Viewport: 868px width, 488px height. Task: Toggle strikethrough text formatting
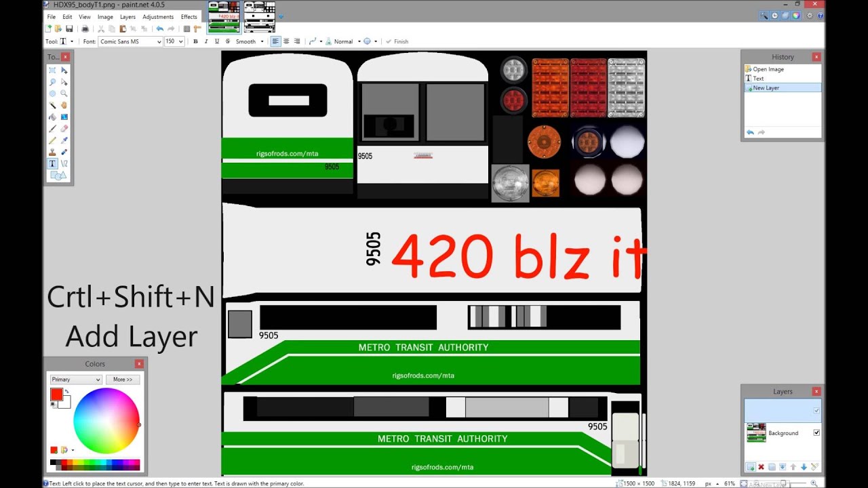(x=228, y=41)
